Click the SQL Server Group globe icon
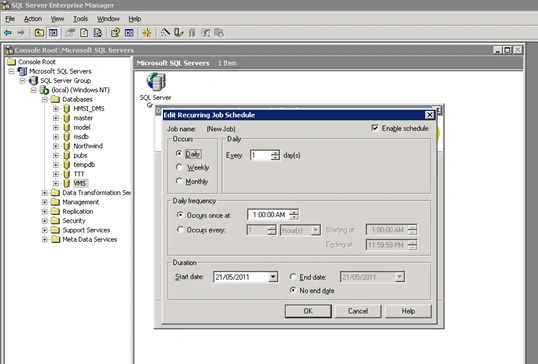The image size is (538, 364). (x=156, y=82)
